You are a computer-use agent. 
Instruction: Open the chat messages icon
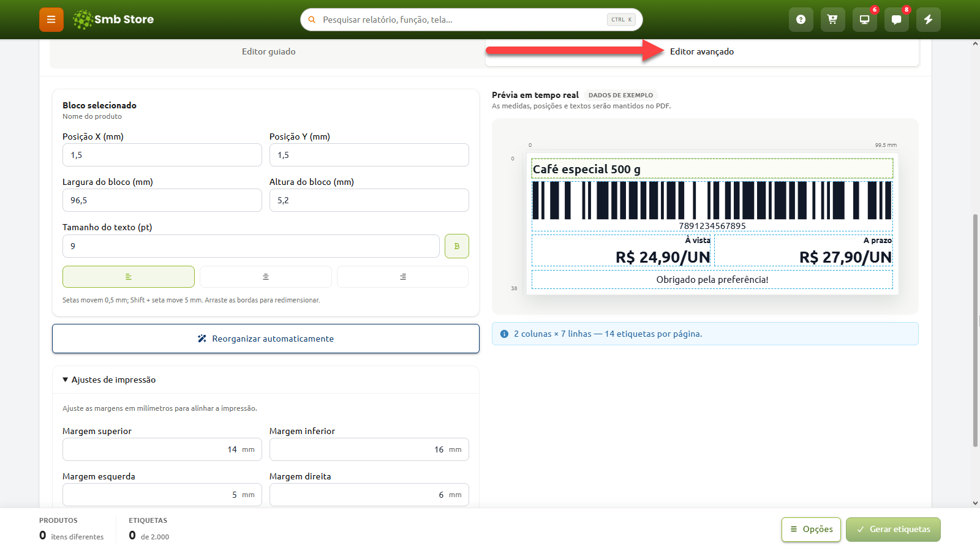click(x=896, y=20)
